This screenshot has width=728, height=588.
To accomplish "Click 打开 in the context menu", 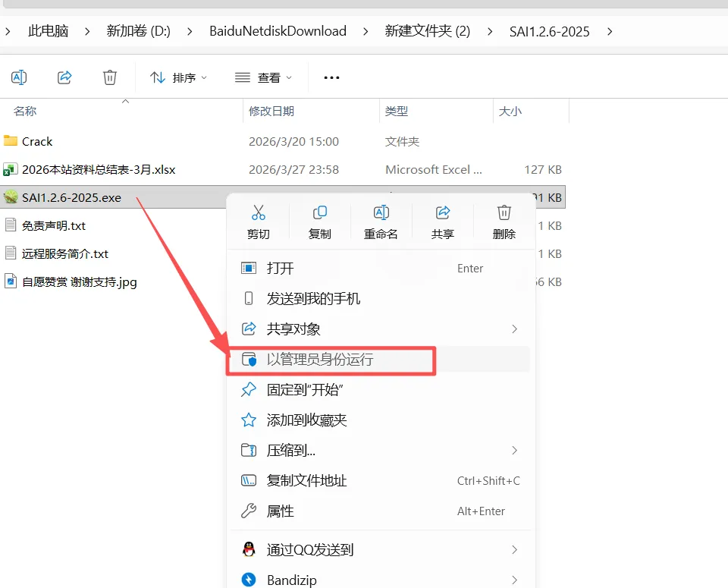I will pos(380,269).
